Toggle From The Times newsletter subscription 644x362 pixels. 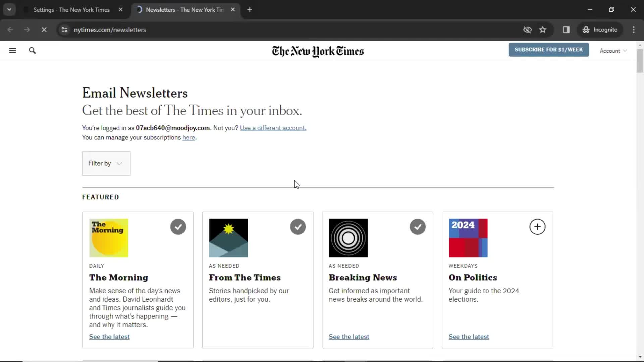(298, 227)
